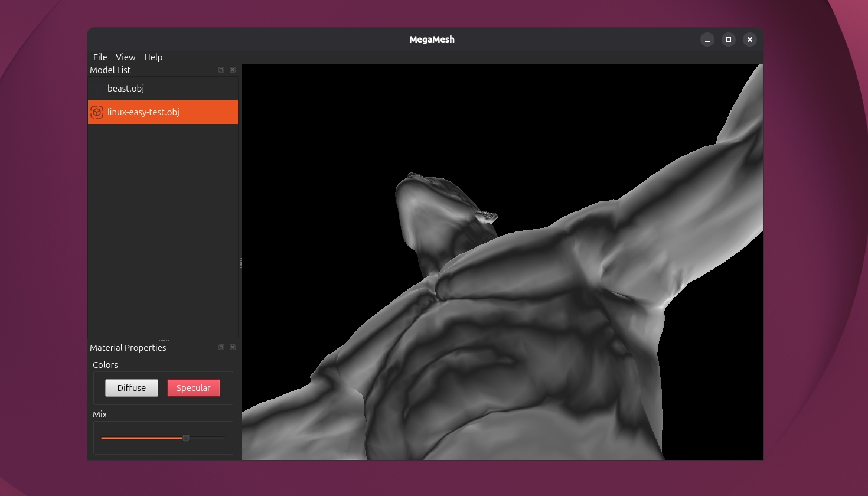Close the Material Properties panel
Viewport: 868px width, 496px height.
(233, 347)
